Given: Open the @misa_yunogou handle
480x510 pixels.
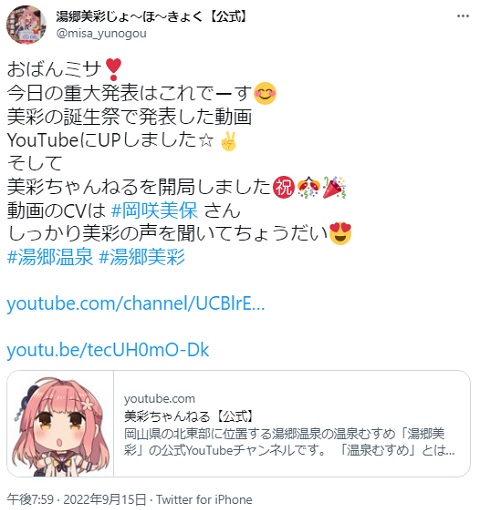Looking at the screenshot, I should [x=101, y=34].
